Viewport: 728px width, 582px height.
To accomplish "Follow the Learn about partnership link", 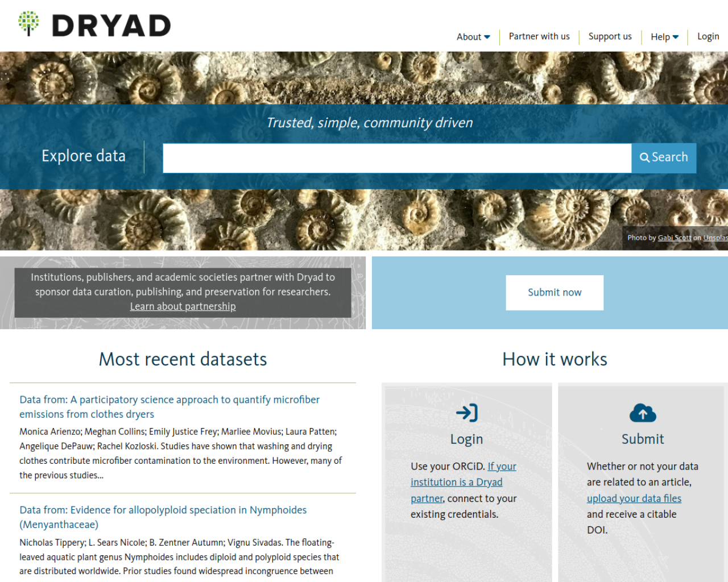I will pyautogui.click(x=183, y=306).
